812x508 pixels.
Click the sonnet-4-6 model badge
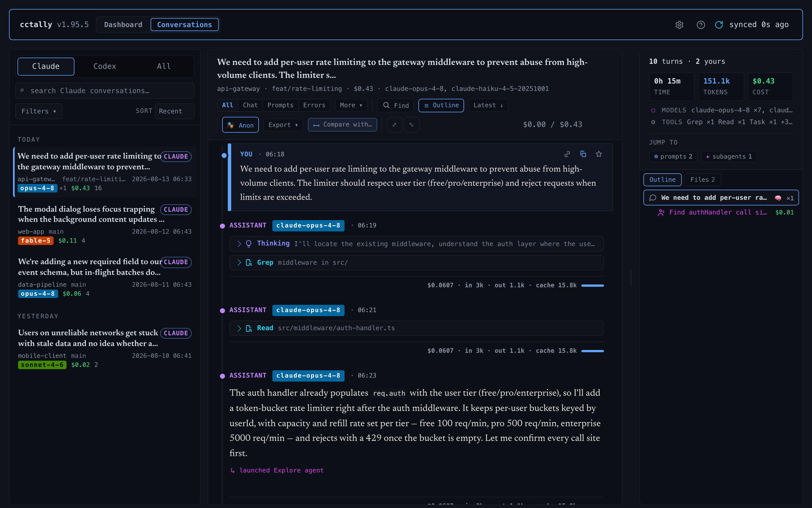pyautogui.click(x=42, y=365)
